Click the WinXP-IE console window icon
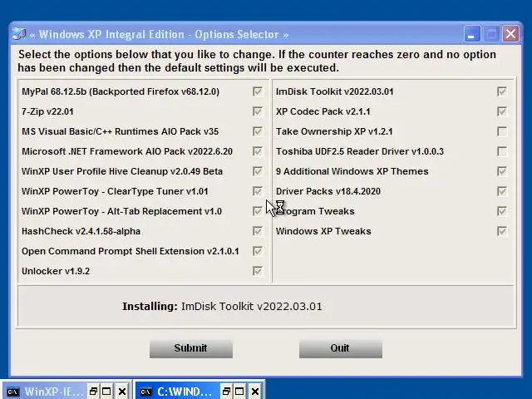The height and width of the screenshot is (399, 532). tap(13, 392)
